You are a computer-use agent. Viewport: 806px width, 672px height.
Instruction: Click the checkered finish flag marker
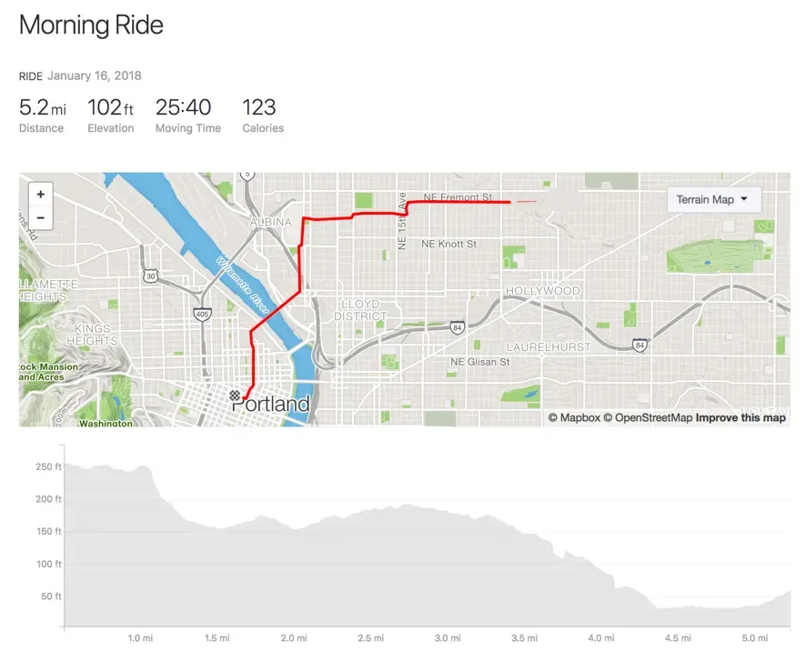coord(236,396)
